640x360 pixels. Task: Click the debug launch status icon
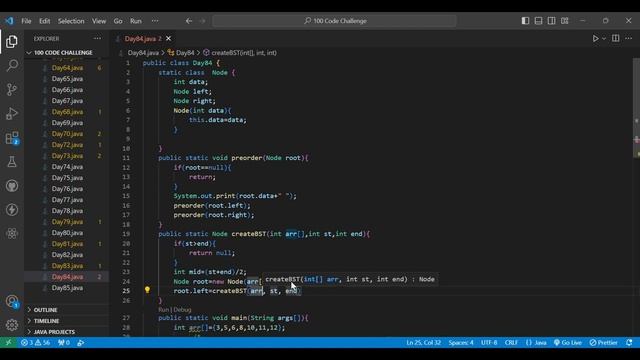81,342
